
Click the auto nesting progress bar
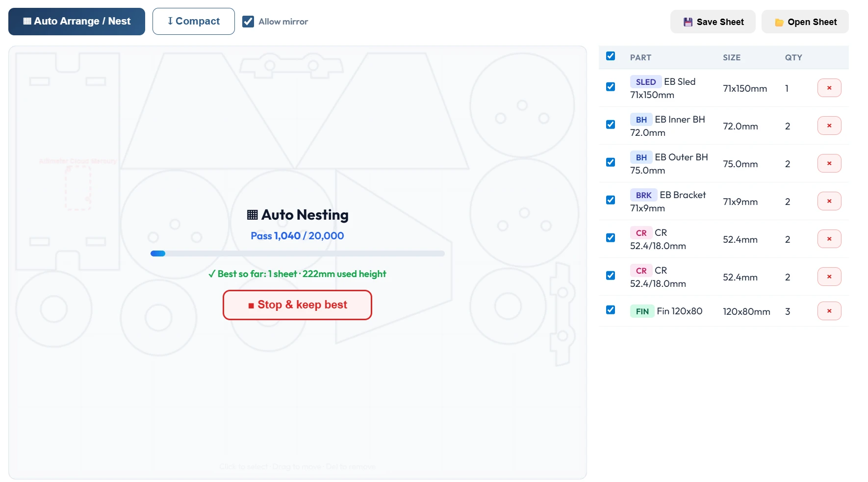[297, 254]
